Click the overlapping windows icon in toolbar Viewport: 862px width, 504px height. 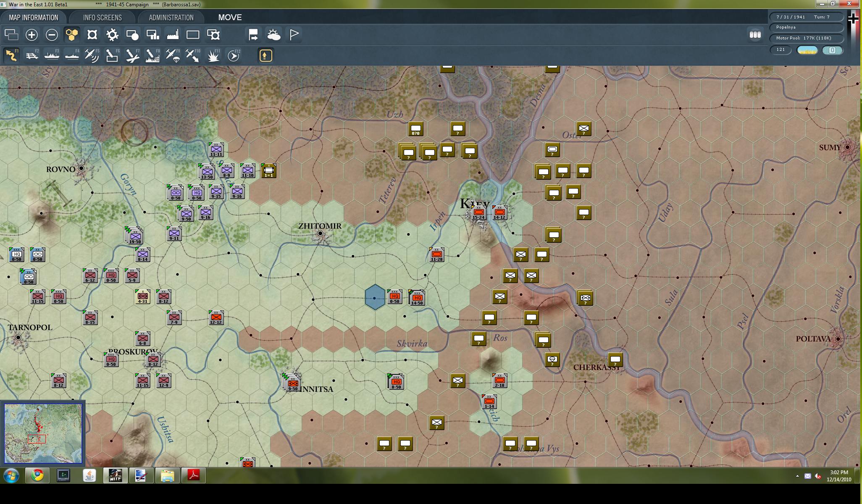(x=11, y=35)
